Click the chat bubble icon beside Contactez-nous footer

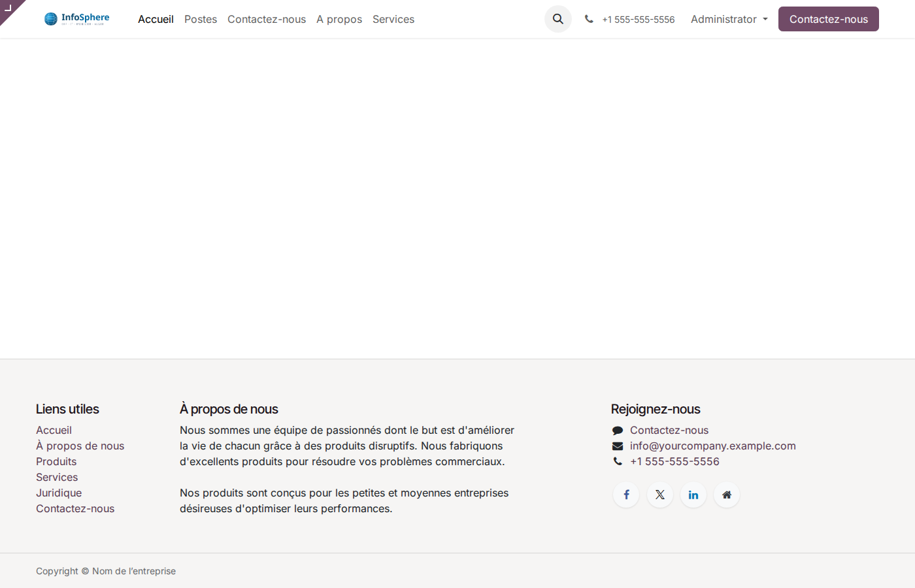click(x=618, y=430)
